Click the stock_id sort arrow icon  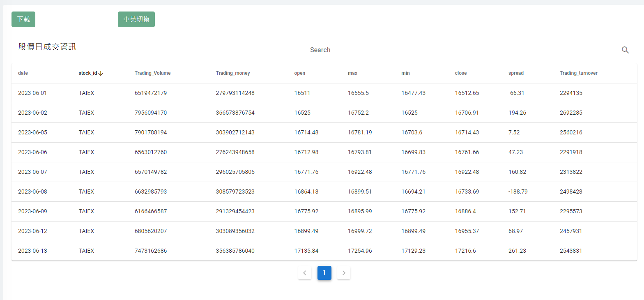point(101,73)
